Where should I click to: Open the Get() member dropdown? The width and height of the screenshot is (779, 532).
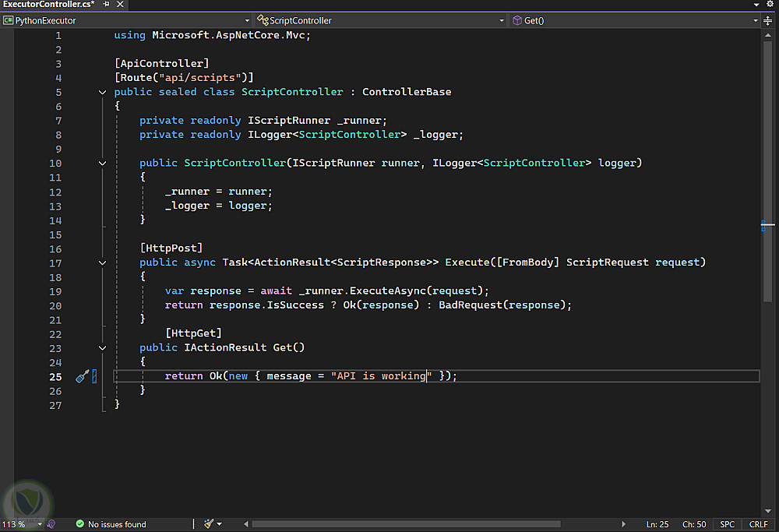pyautogui.click(x=756, y=20)
